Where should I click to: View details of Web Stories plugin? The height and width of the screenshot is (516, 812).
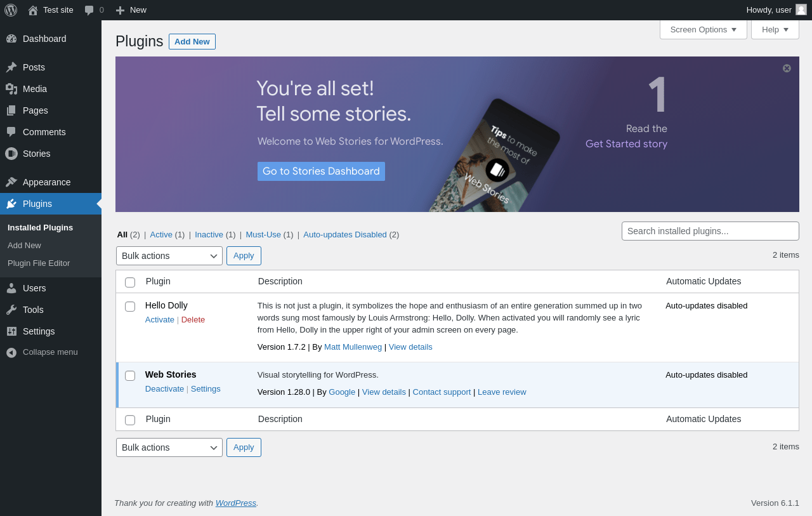coord(384,392)
